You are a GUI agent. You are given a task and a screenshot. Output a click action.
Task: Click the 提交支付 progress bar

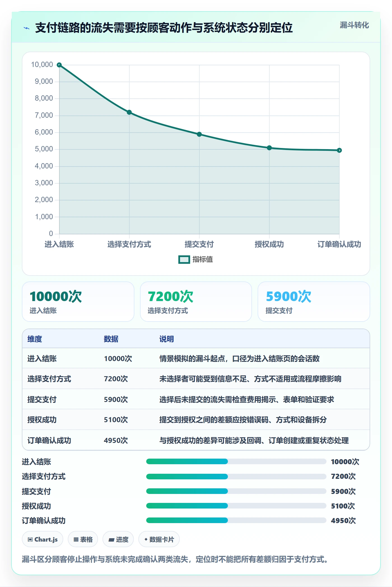[236, 491]
